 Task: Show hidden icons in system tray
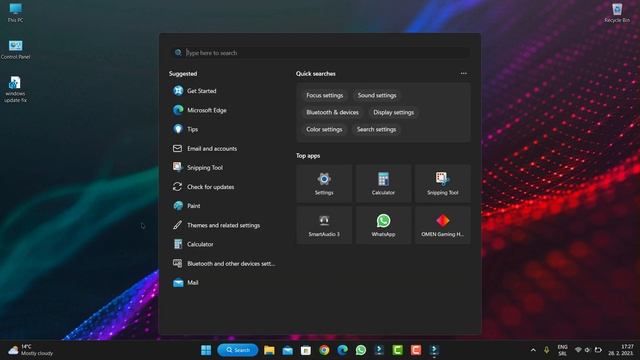533,350
